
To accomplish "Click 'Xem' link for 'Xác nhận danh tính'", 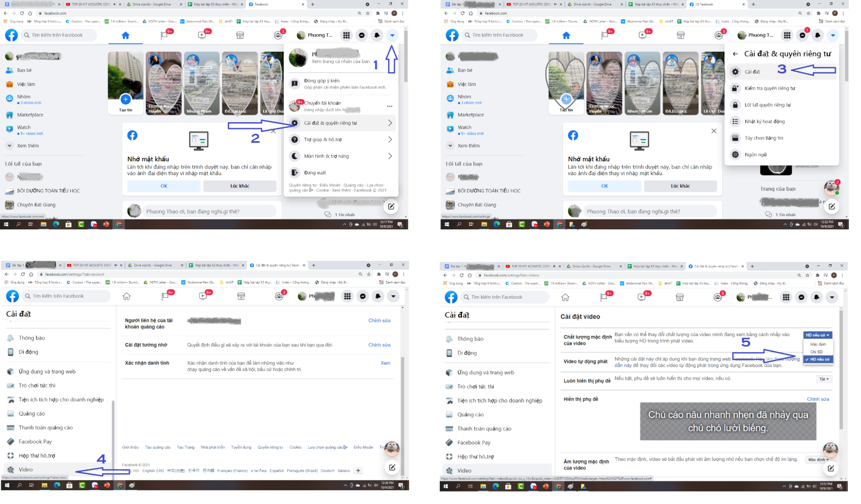I will click(385, 363).
